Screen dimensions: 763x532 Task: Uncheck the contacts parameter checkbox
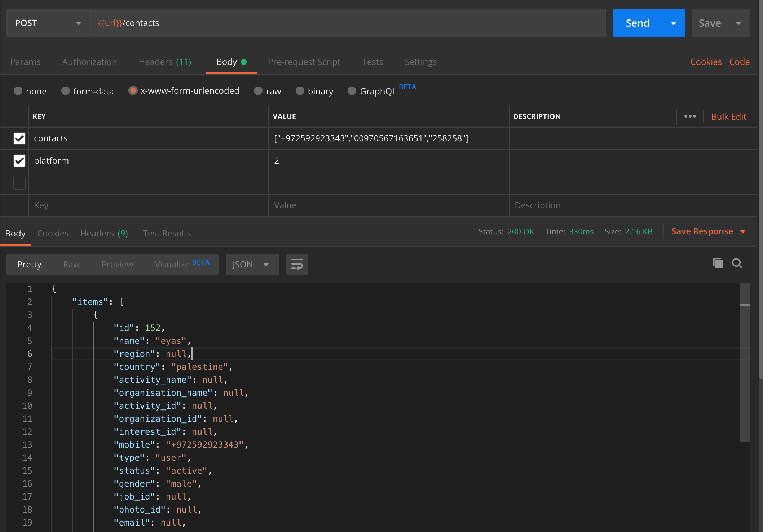19,138
